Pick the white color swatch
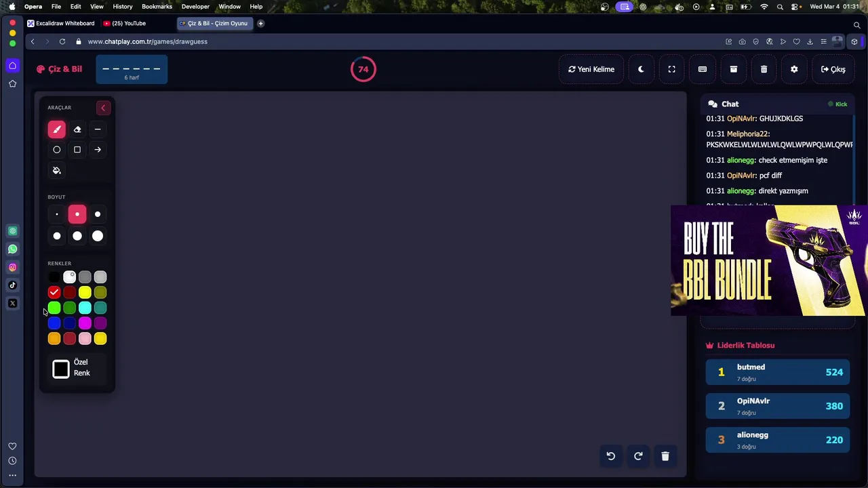 pyautogui.click(x=69, y=277)
